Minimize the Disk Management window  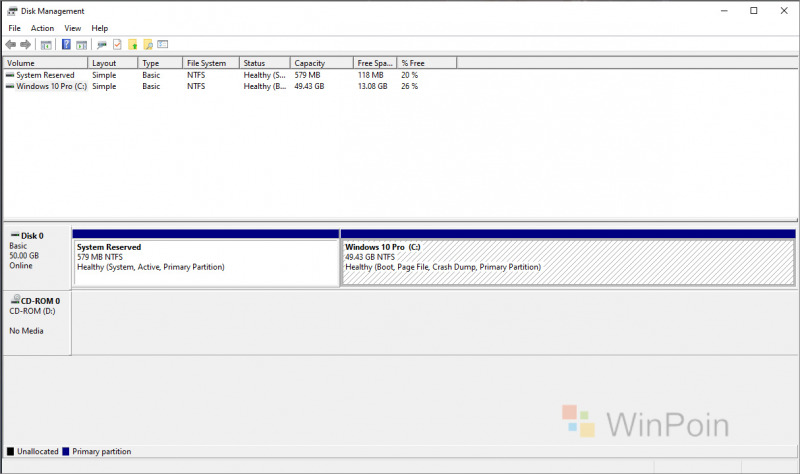(x=724, y=11)
